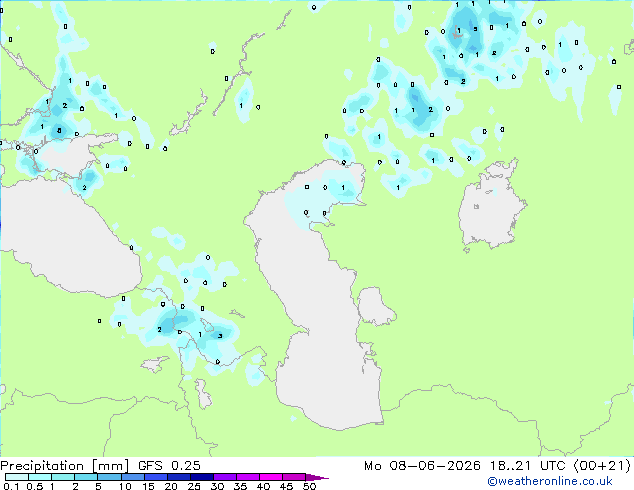Screen dimensions: 634x490
Task: Click the "Mo 08-06-2026" date text
Action: (422, 466)
